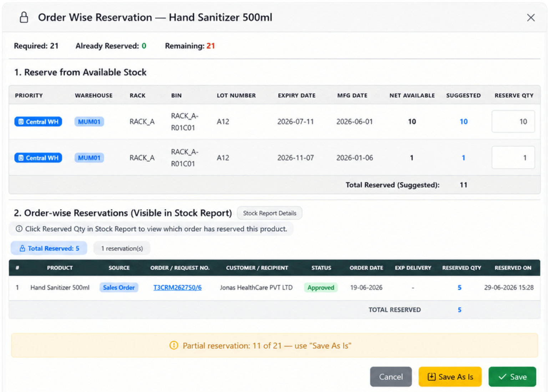
Task: Close the Order Wise Reservation dialog
Action: pos(531,17)
